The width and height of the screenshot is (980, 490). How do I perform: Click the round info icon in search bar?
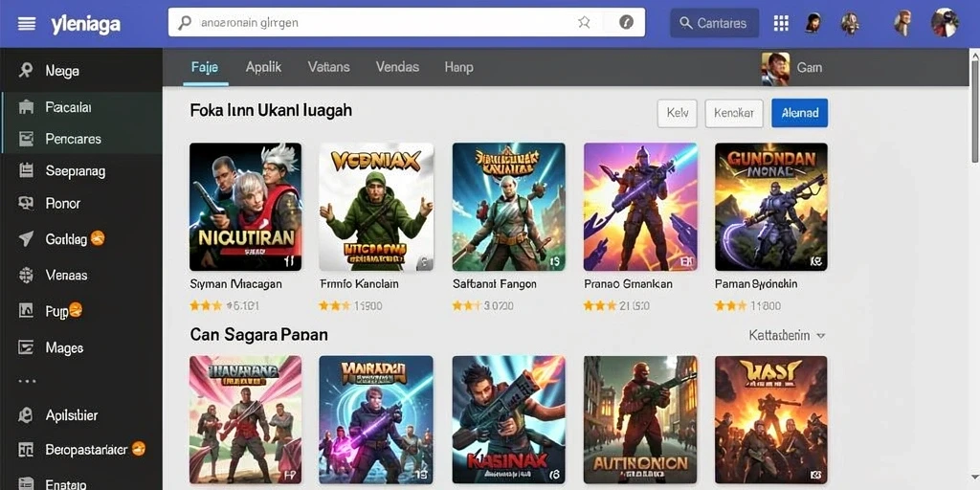tap(626, 23)
